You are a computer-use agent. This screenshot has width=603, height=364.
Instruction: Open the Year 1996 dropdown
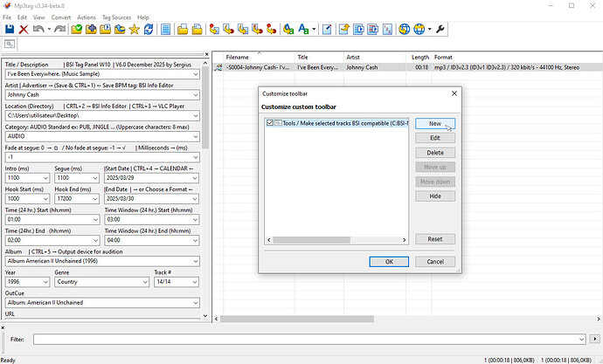[x=45, y=282]
